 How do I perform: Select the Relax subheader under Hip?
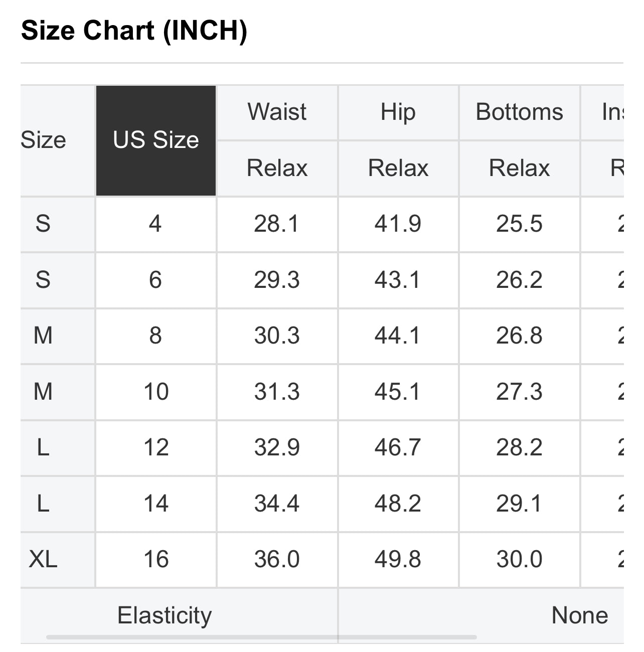tap(398, 168)
